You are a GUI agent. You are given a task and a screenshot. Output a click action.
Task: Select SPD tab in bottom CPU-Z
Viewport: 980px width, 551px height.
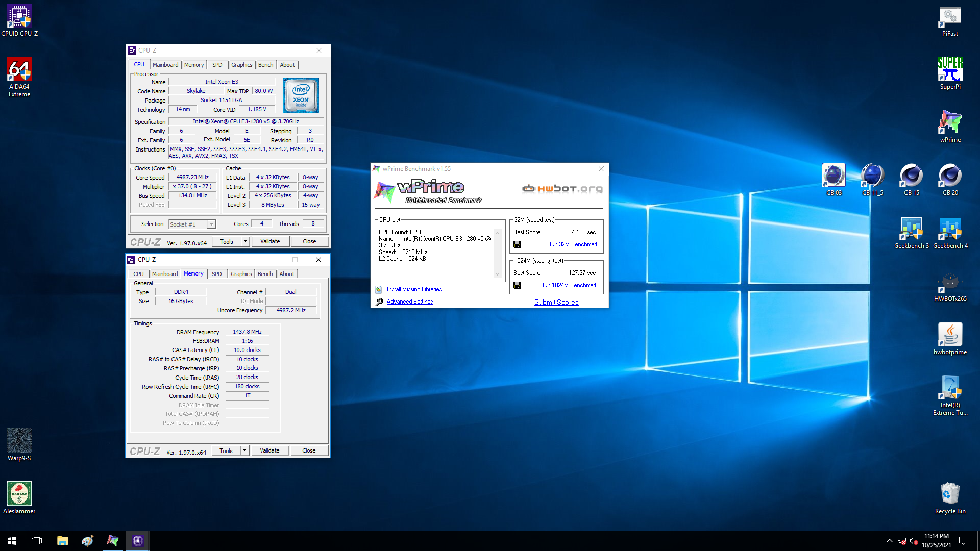pyautogui.click(x=217, y=274)
